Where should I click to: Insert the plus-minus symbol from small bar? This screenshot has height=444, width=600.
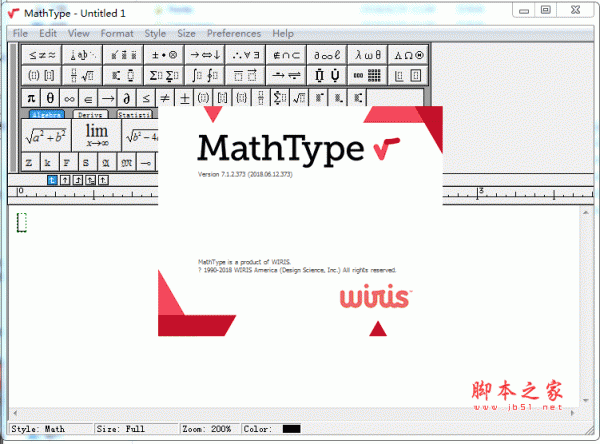pos(184,98)
